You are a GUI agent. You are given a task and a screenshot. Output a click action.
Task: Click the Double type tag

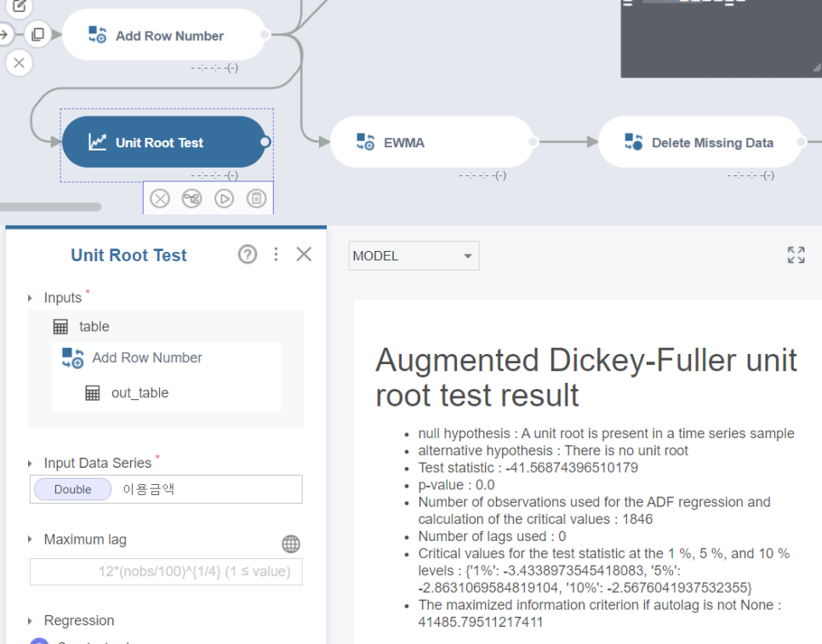point(72,489)
